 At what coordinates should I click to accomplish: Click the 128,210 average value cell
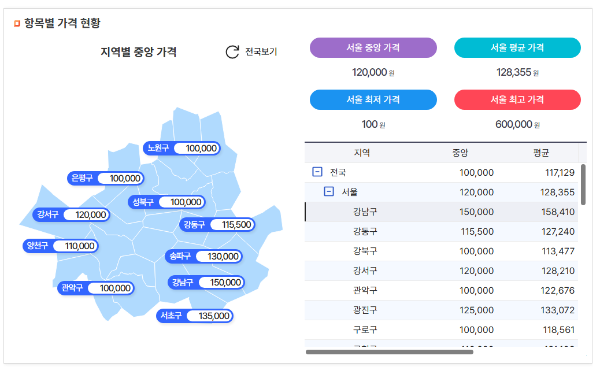tap(558, 271)
